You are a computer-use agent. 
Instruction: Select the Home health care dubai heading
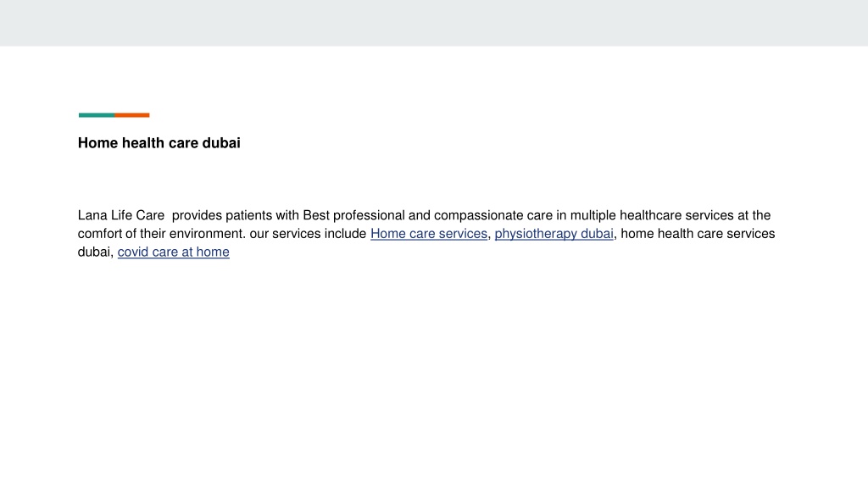pyautogui.click(x=159, y=142)
